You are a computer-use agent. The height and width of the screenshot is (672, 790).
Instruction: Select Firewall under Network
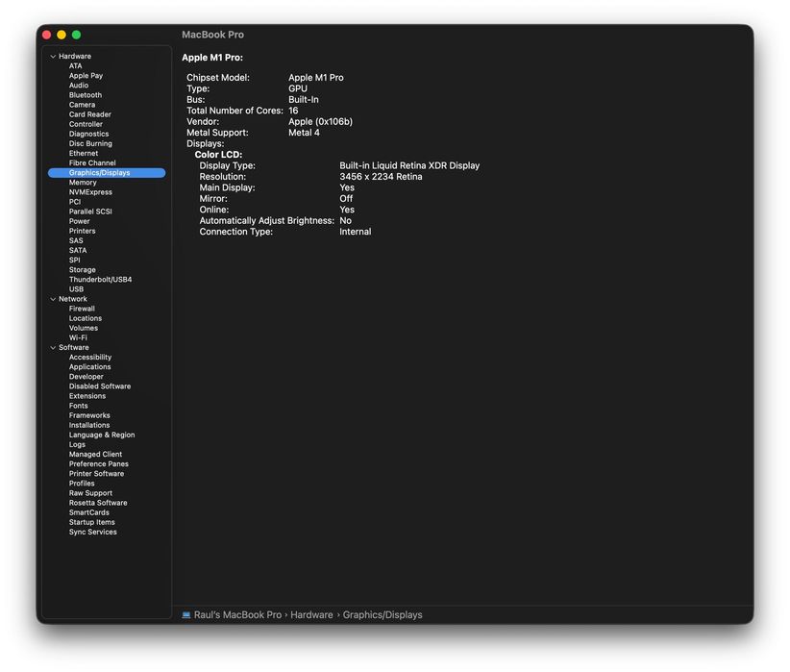click(x=82, y=309)
